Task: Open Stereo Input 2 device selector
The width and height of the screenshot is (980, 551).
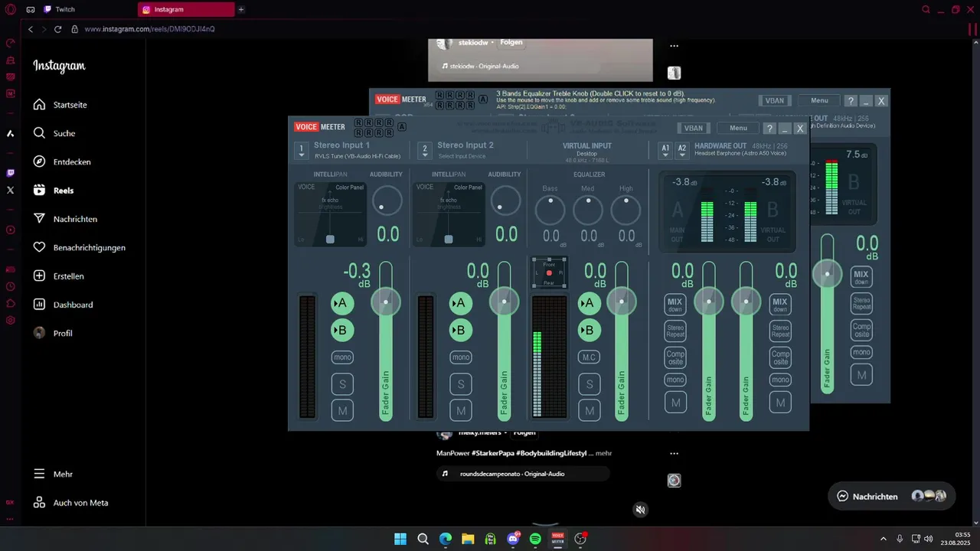Action: (x=425, y=150)
